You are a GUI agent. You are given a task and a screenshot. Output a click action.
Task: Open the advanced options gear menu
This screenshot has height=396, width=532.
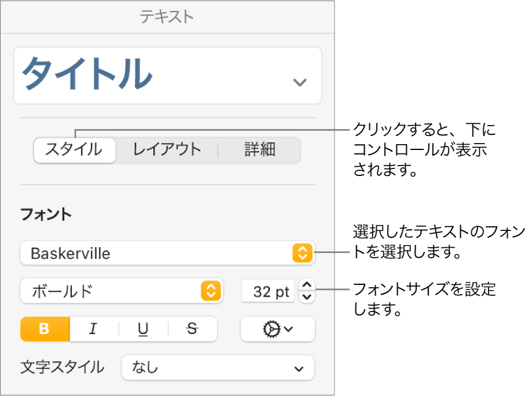(x=278, y=329)
